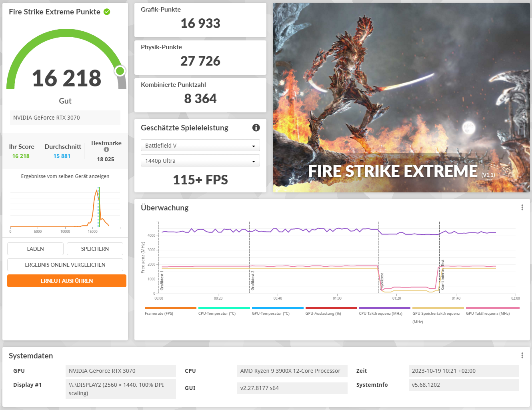Click the Grafik-Punkte value 16 933
Image resolution: width=532 pixels, height=410 pixels.
coord(200,24)
